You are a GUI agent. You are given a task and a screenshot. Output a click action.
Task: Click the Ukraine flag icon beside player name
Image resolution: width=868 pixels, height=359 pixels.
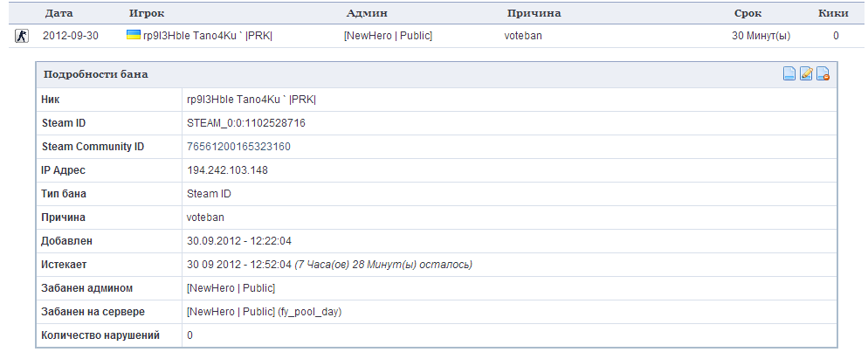(134, 35)
